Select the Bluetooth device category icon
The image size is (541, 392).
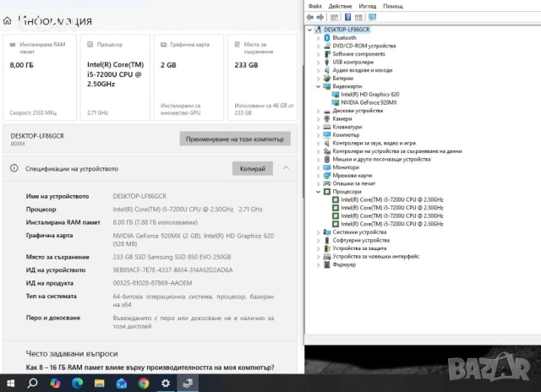pyautogui.click(x=327, y=37)
